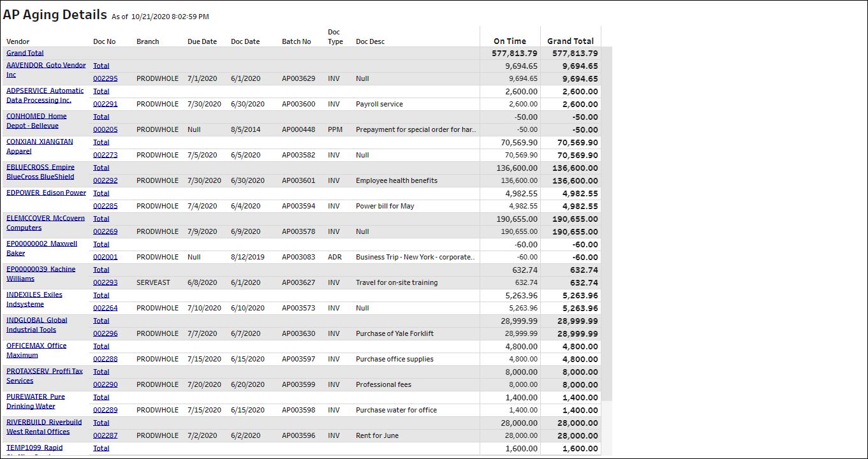Select the ADR doc type cell
This screenshot has width=868, height=459.
point(335,257)
